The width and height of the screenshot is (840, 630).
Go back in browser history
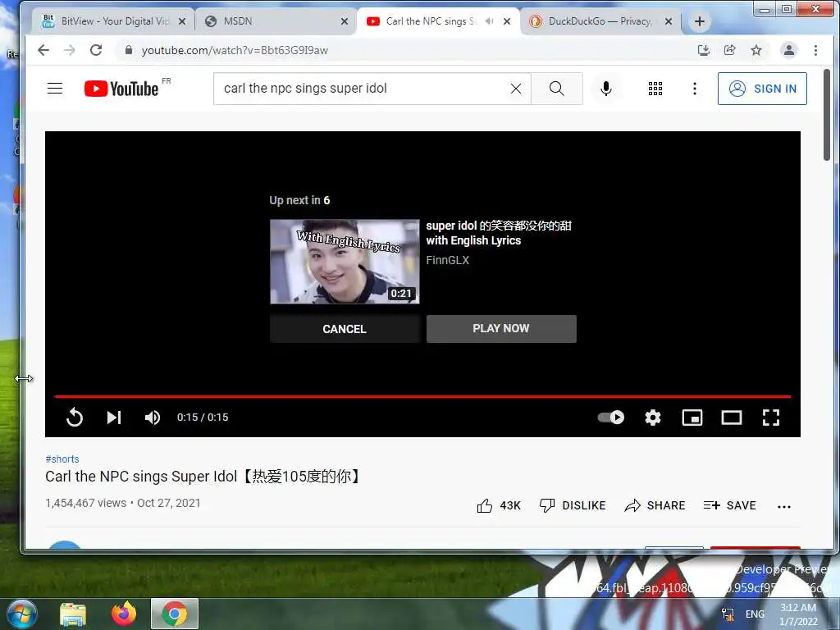click(x=43, y=50)
